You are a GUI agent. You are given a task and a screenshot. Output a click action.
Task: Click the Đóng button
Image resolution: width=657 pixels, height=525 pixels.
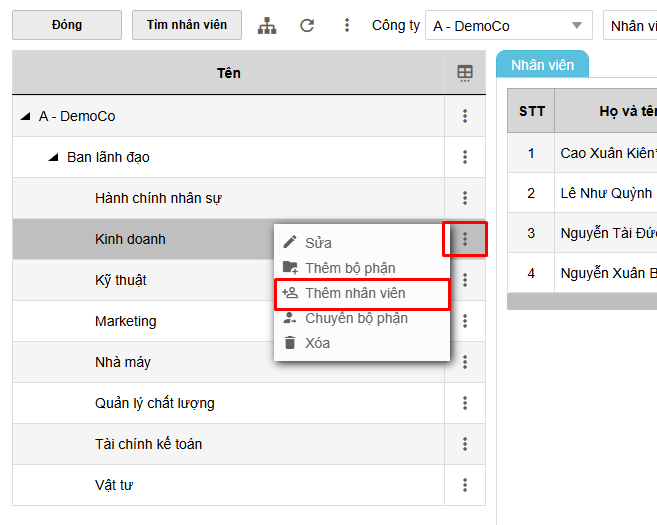click(67, 25)
